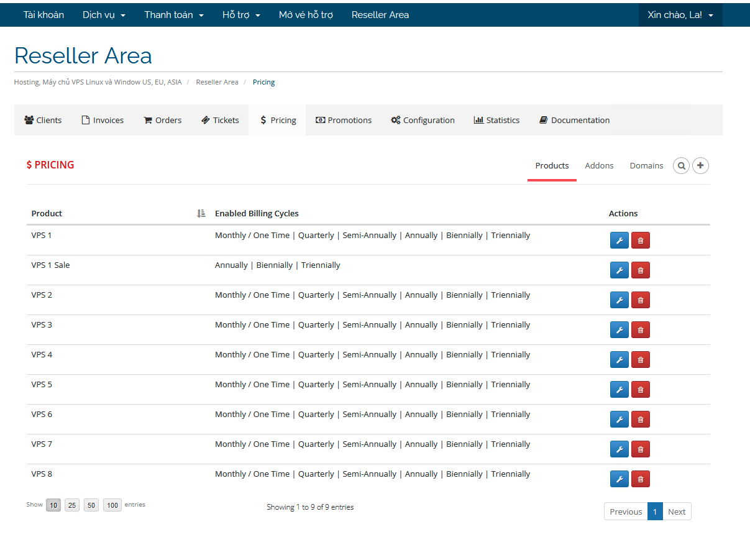Expand the Dịch vụ dropdown menu
Viewport: 750px width, 560px height.
(x=104, y=15)
